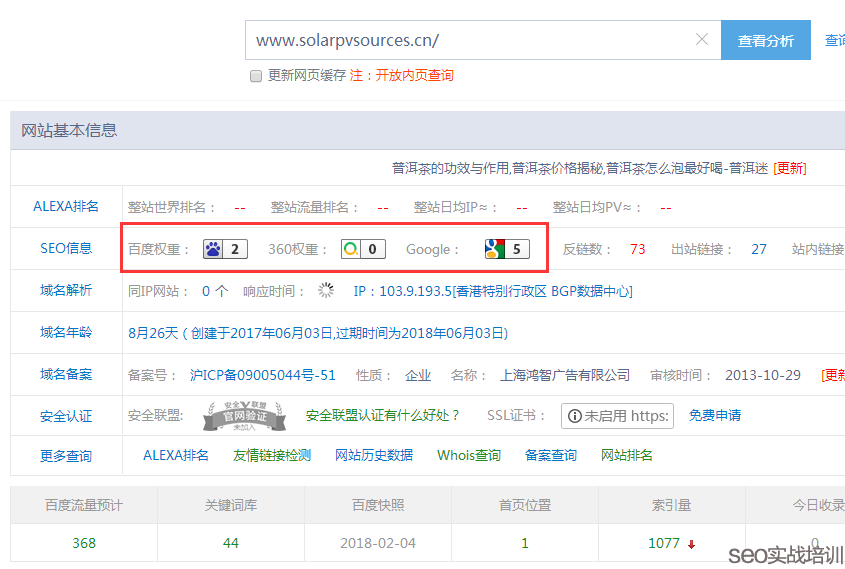
Task: Click the loading spinner next to 响应时间
Action: click(326, 291)
